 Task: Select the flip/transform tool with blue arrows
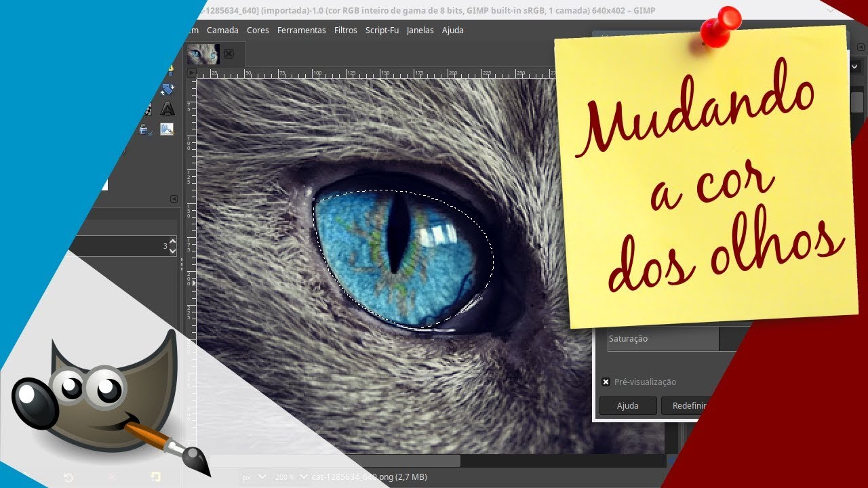[x=167, y=89]
